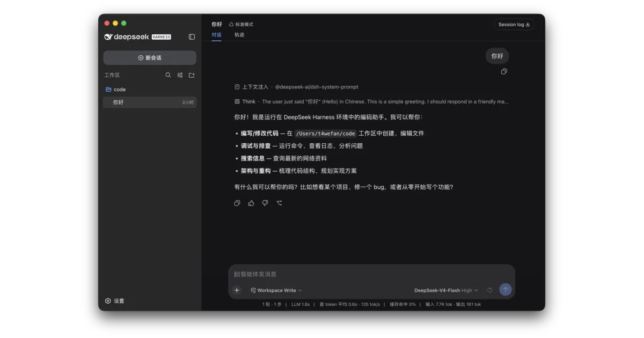Click the plus attachment button
Viewport: 644px width, 338px height.
237,290
